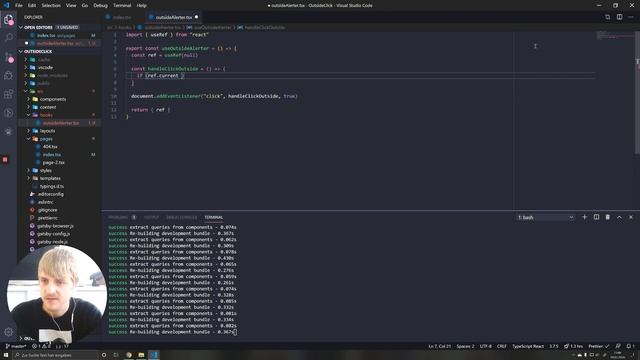Screen dimensions: 640x360
Task: Open File Explorer from taskbar
Action: [141, 355]
